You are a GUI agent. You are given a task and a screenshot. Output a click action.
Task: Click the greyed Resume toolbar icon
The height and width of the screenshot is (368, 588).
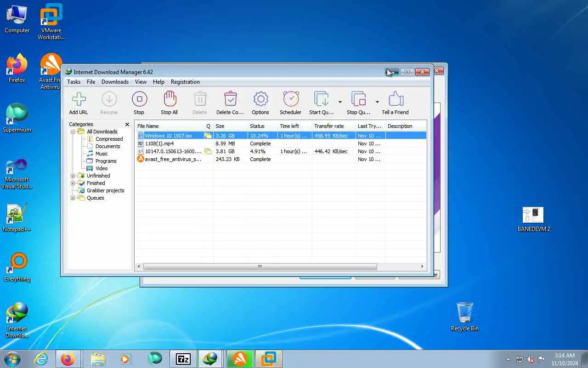pyautogui.click(x=109, y=103)
